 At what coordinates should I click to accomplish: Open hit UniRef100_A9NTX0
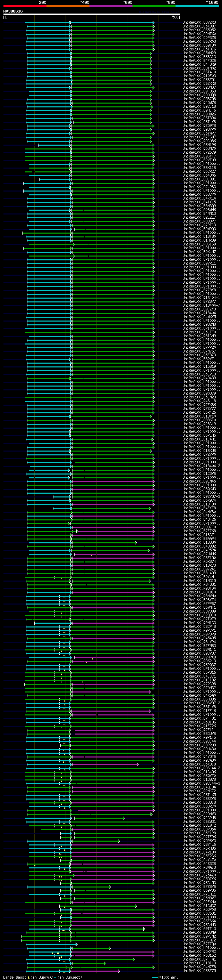199,34
